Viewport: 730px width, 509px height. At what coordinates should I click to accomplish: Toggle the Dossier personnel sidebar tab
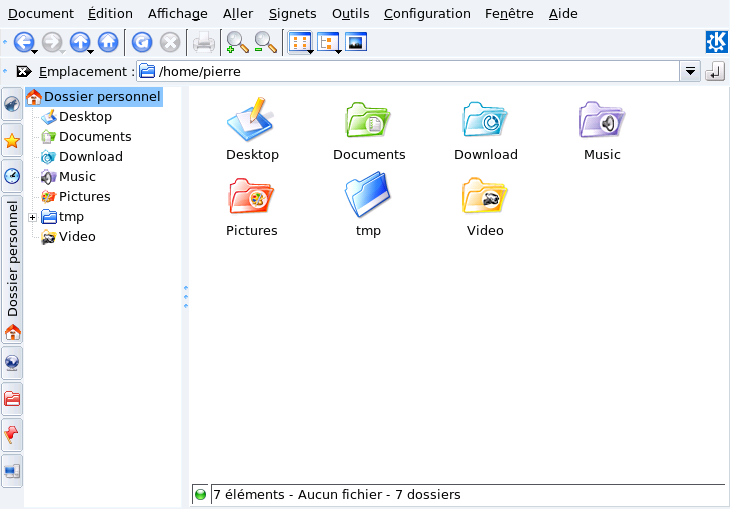click(x=12, y=258)
